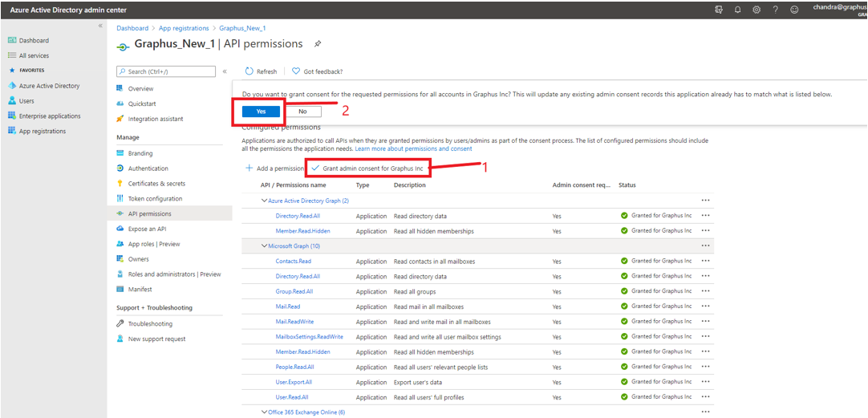Open the MailboxSettings.ReadWrite permission
This screenshot has width=868, height=418.
click(x=310, y=337)
